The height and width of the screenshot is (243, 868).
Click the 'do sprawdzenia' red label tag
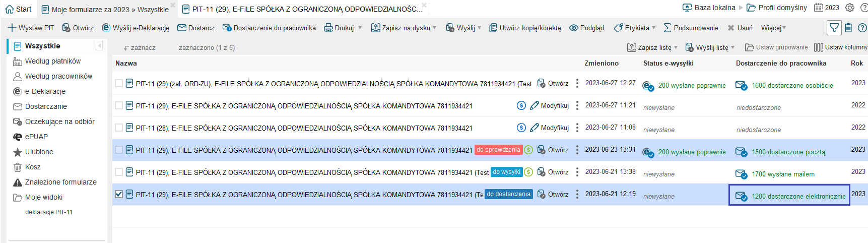click(498, 150)
